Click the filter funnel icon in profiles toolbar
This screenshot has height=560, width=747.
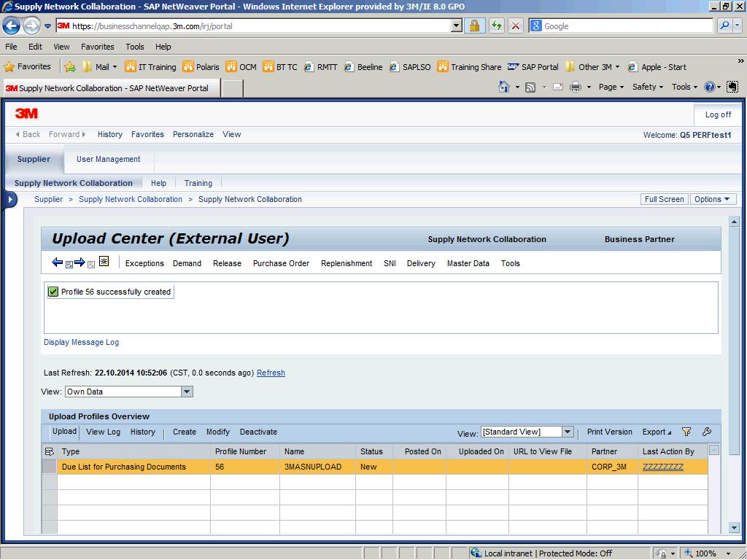pyautogui.click(x=686, y=432)
